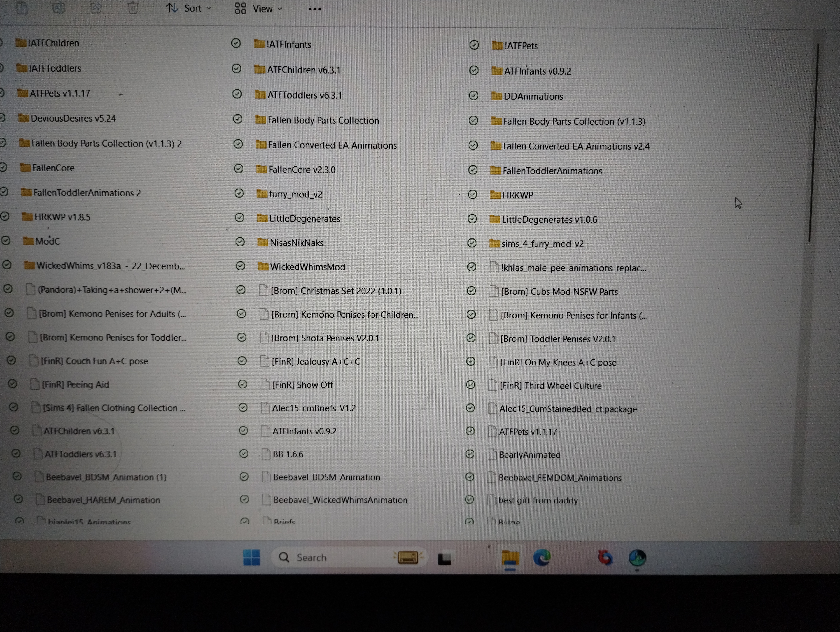
Task: Click the Fallen Converted EA Animations v2.4 folder name
Action: (x=576, y=146)
